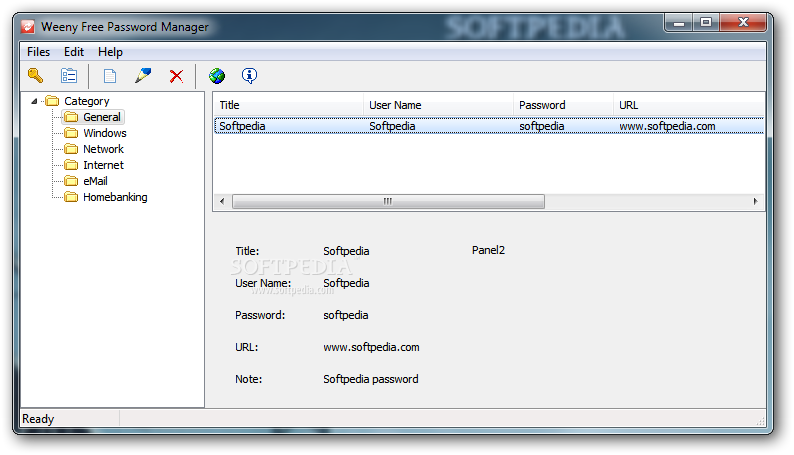
Task: Select the Softpedia entry row title
Action: pyautogui.click(x=242, y=126)
